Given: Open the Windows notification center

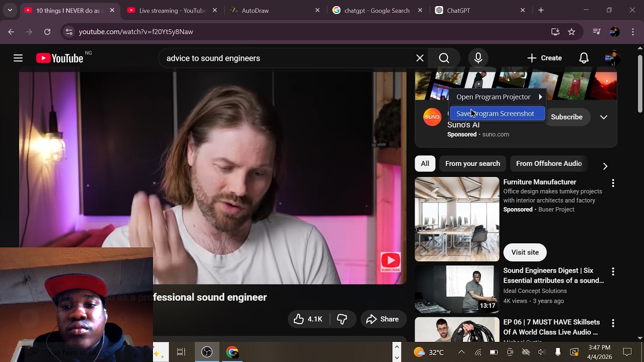Looking at the screenshot, I should click(x=627, y=352).
